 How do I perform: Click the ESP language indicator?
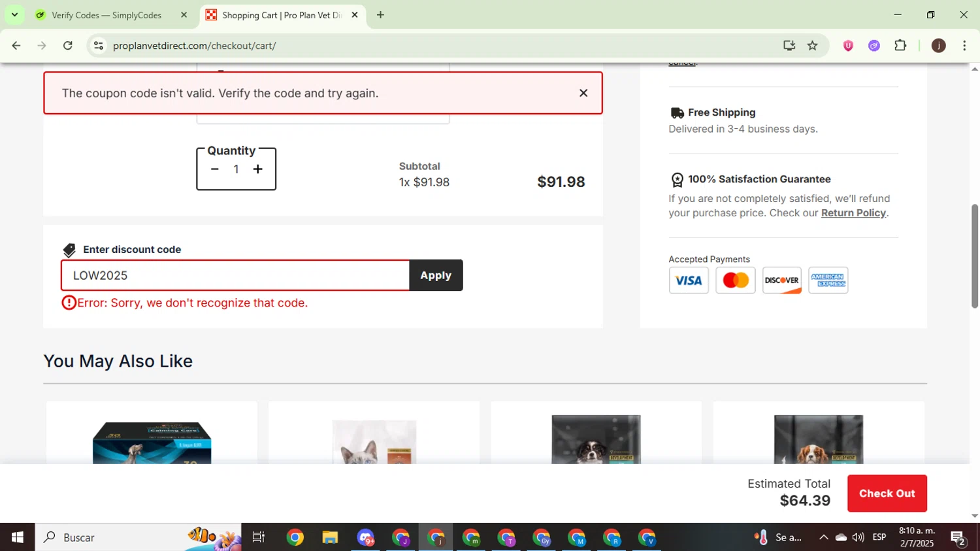point(879,537)
